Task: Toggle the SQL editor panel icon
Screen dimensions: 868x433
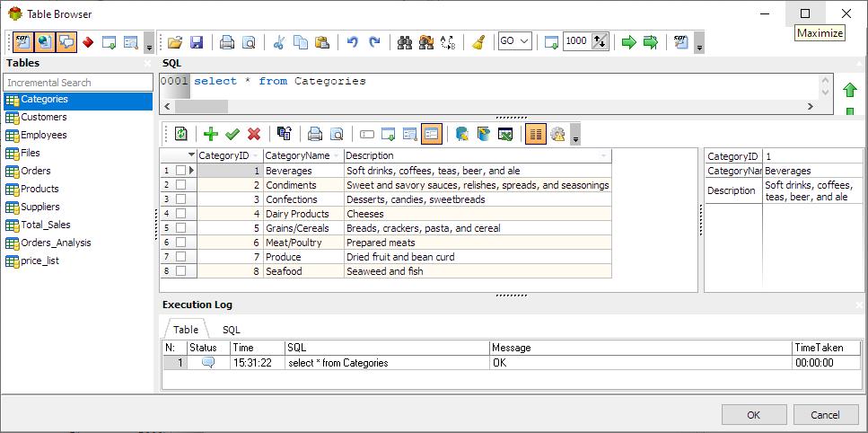Action: click(22, 42)
